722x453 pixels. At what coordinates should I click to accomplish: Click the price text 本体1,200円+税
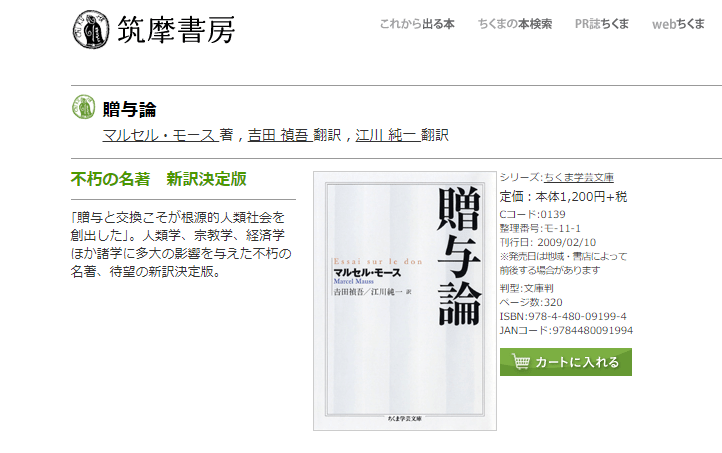coord(581,197)
